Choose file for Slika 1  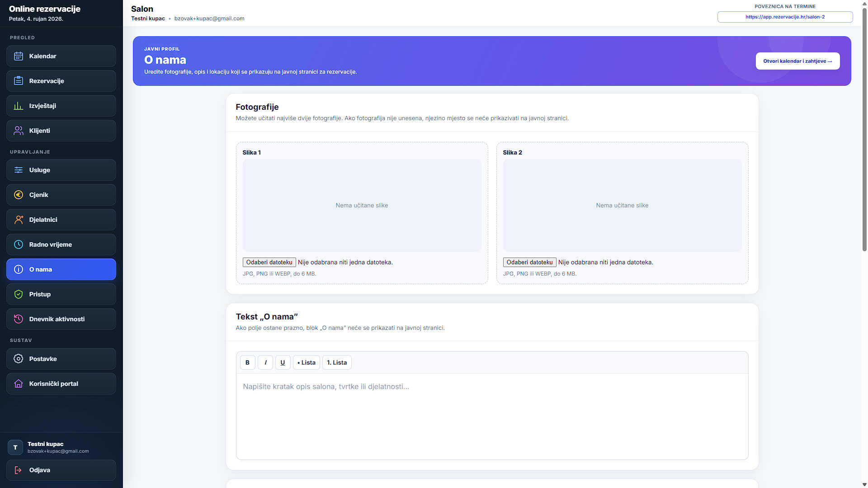269,262
